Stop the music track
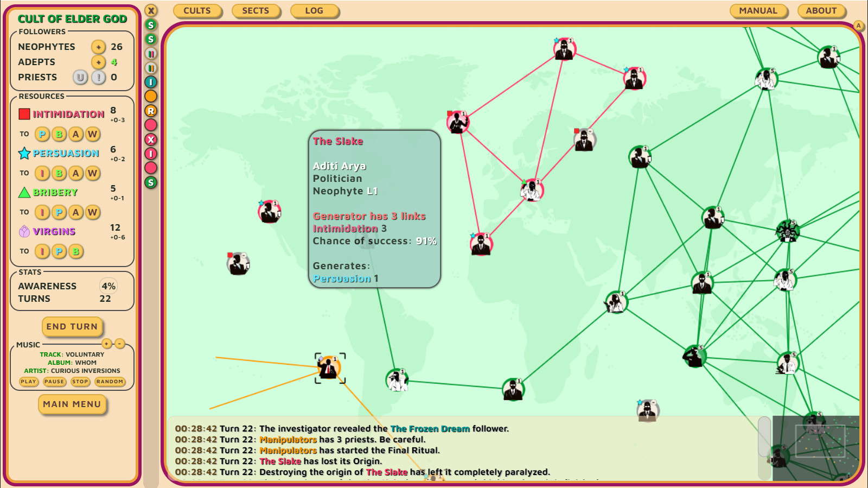The height and width of the screenshot is (488, 868). click(x=80, y=382)
